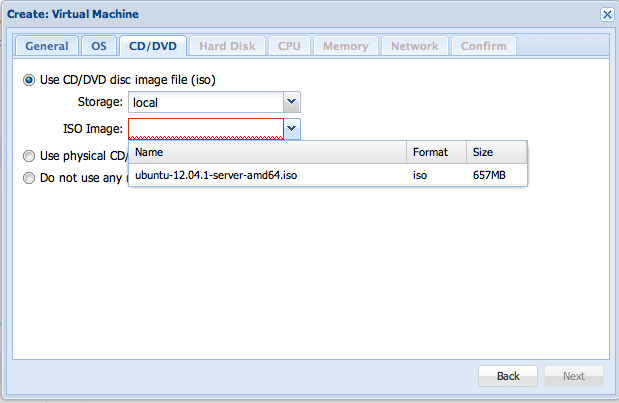619x403 pixels.
Task: Select ubuntu-12.04.1-server-amd64.iso from list
Action: (216, 175)
